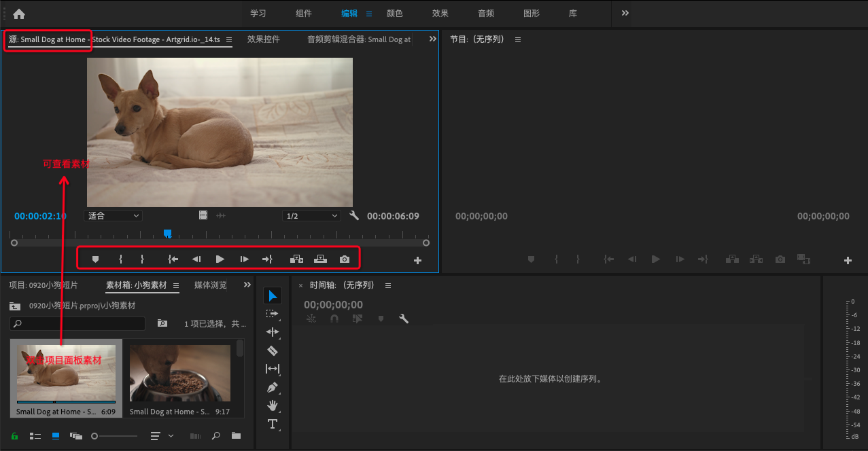The image size is (868, 451).
Task: Click the Home icon at top left
Action: pyautogui.click(x=19, y=14)
